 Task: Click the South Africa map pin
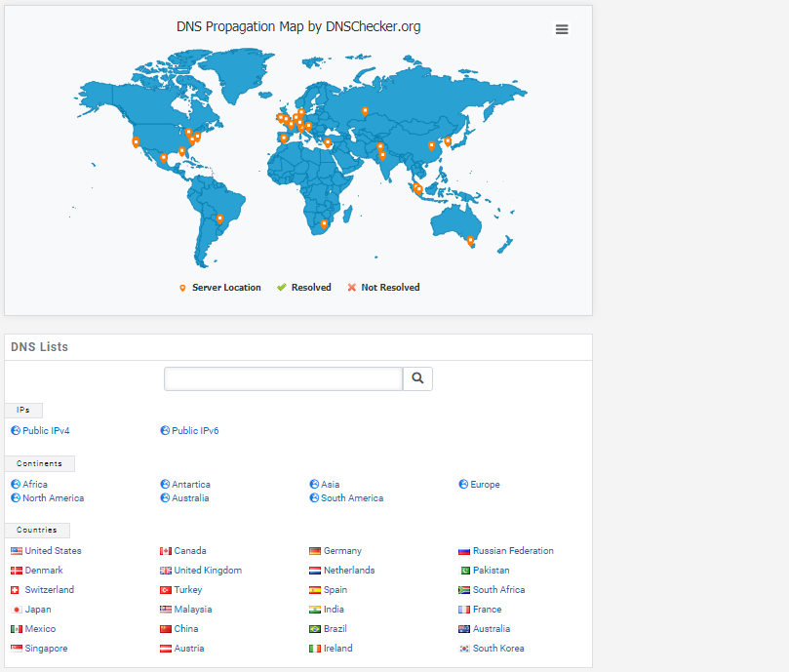[324, 224]
